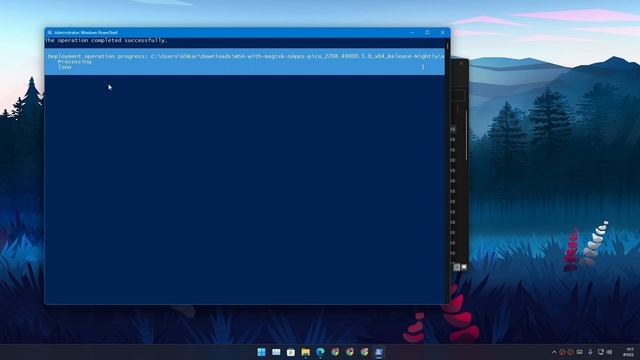Viewport: 640px width, 360px height.
Task: Open Microsoft Store from the taskbar
Action: pos(291,352)
